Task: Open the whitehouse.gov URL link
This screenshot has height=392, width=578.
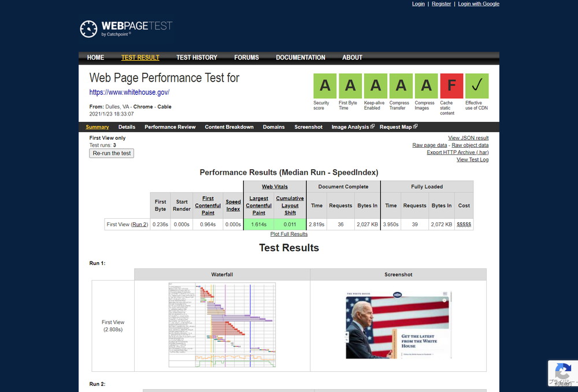Action: [129, 92]
